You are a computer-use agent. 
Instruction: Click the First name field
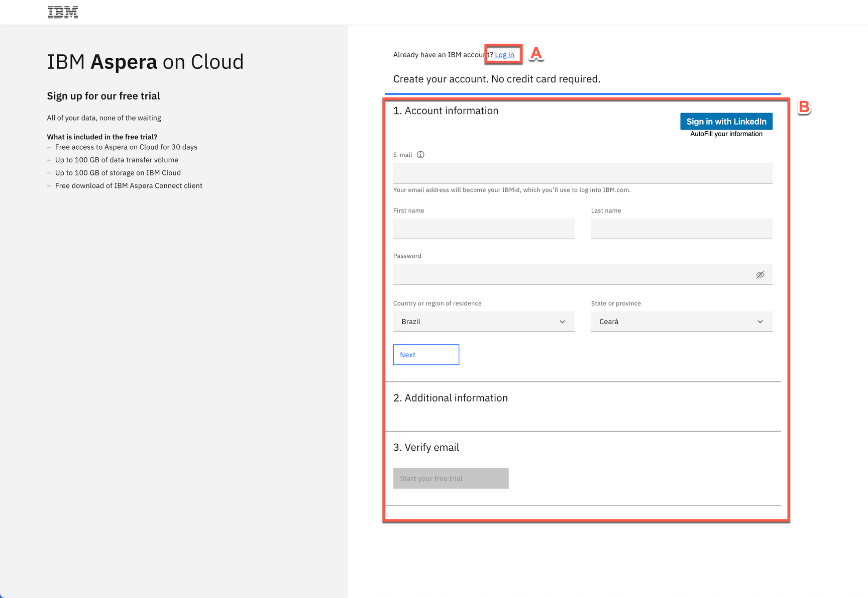pos(483,229)
